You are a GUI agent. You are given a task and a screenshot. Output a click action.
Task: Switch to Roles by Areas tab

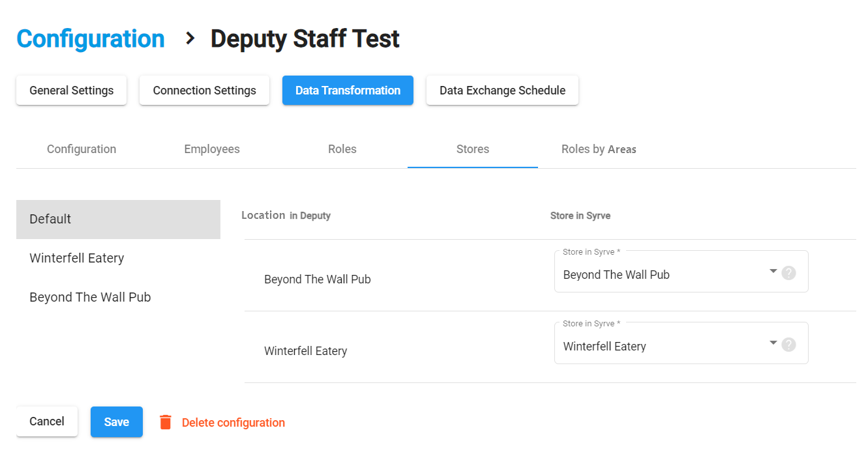[x=599, y=149]
